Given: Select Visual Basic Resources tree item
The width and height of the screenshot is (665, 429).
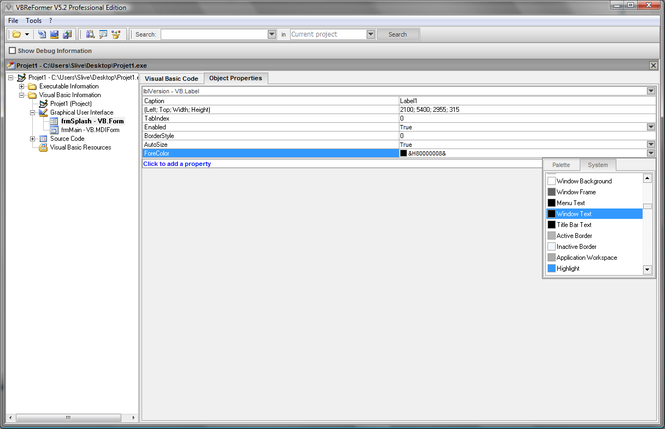Looking at the screenshot, I should click(x=81, y=148).
